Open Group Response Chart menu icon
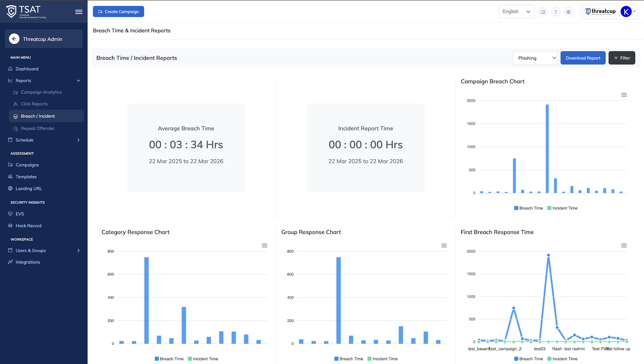Screen dimensions: 644x364 pyautogui.click(x=444, y=246)
